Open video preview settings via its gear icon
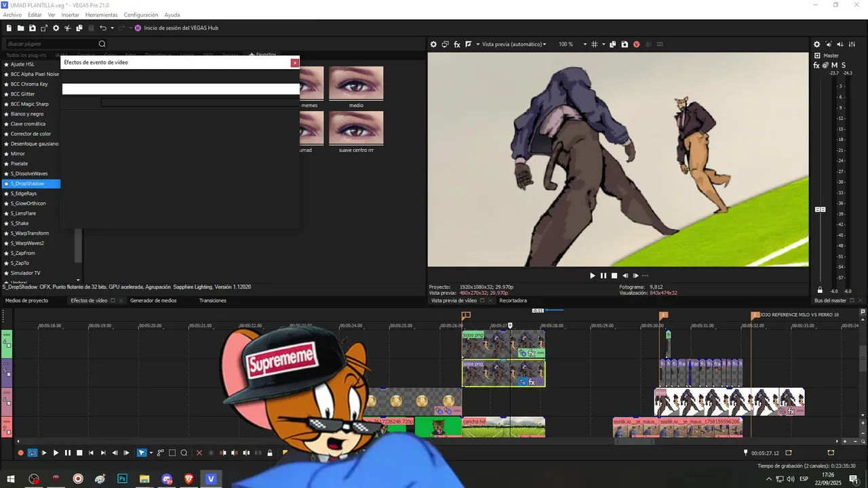 (434, 44)
